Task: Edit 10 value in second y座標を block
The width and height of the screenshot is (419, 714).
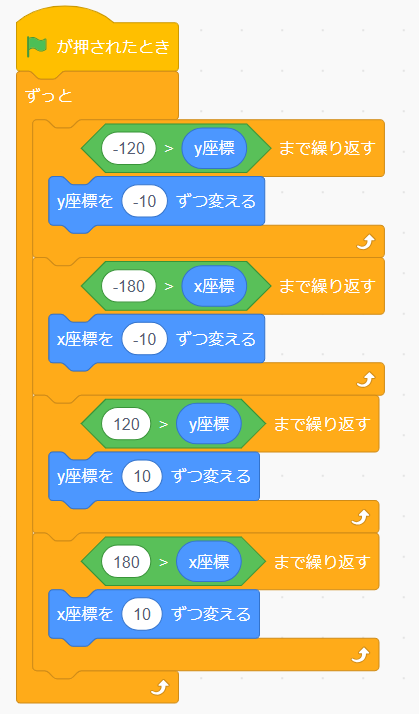Action: pyautogui.click(x=142, y=477)
